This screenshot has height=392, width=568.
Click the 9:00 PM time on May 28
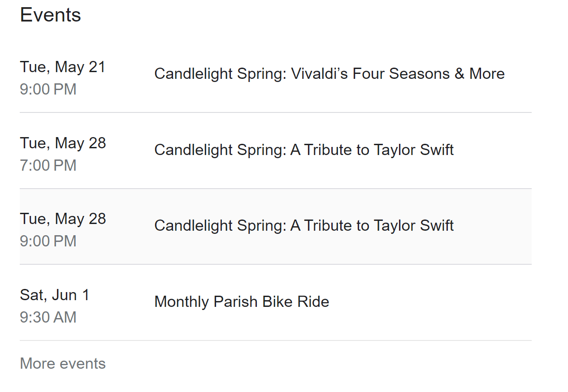coord(48,241)
